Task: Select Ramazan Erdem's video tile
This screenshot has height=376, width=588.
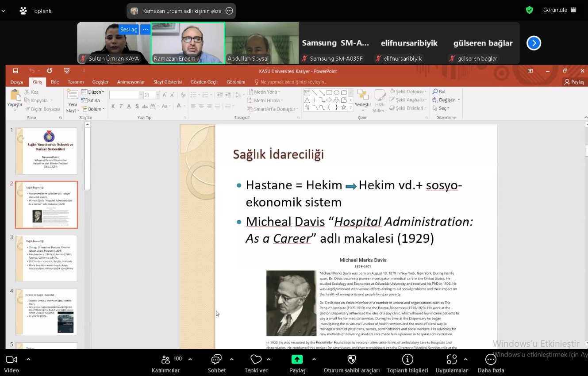Action: (x=188, y=43)
